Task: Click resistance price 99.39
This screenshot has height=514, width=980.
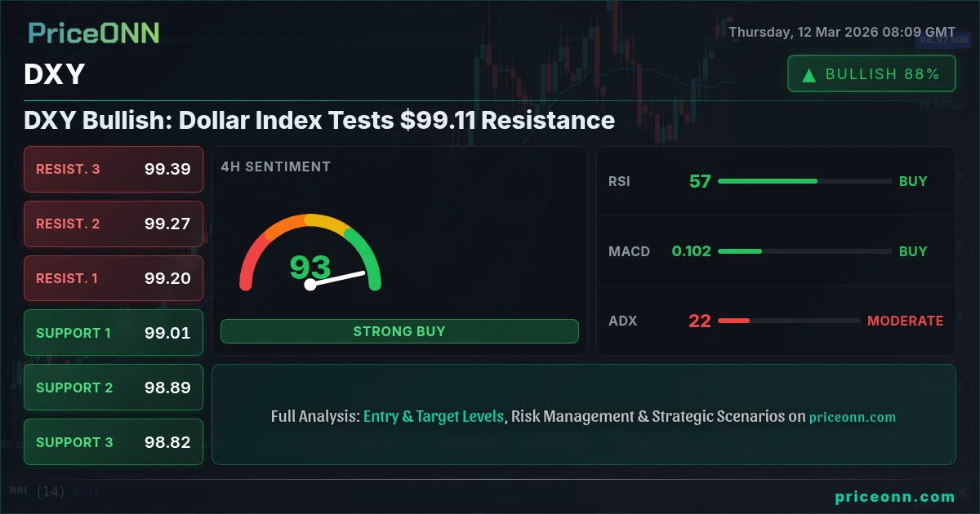Action: click(x=167, y=169)
